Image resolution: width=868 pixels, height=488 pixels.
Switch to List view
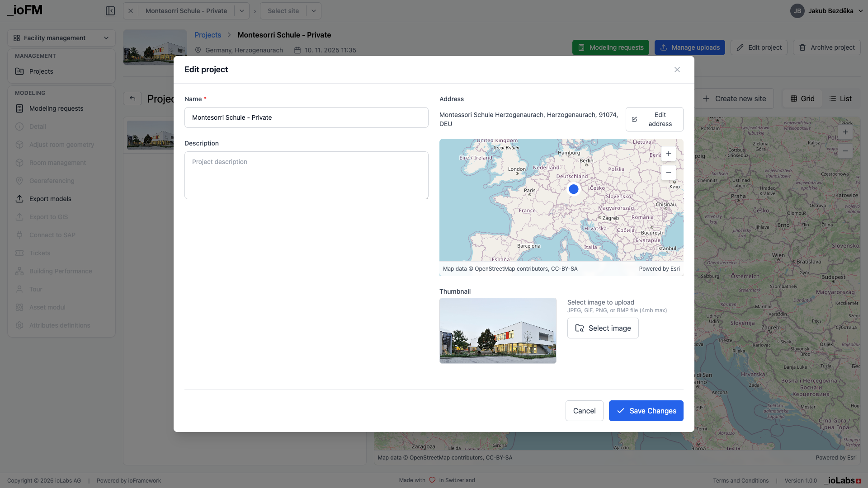(840, 99)
